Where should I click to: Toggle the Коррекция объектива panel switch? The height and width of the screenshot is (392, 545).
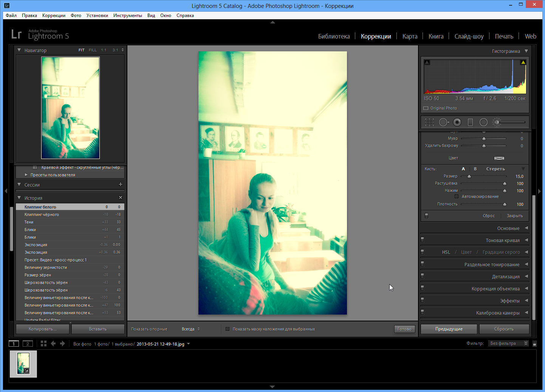coord(423,288)
